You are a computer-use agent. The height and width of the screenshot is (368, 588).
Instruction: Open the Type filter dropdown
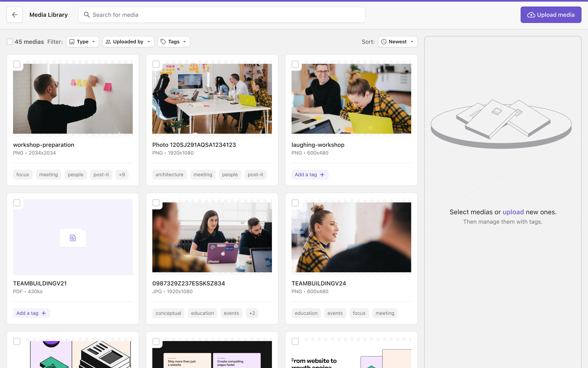(83, 42)
